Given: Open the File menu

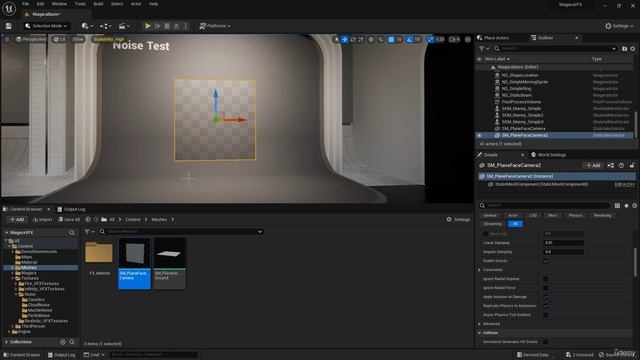Looking at the screenshot, I should (25, 4).
